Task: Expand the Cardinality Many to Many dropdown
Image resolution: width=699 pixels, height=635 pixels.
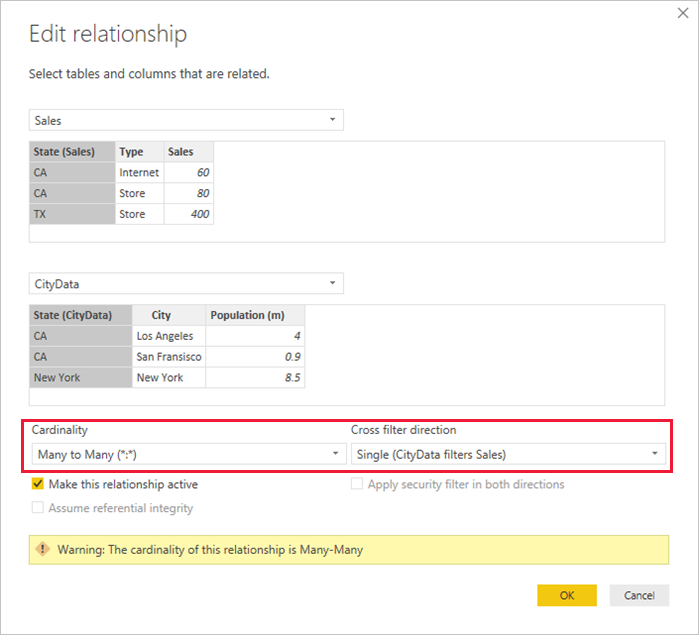Action: pos(189,454)
